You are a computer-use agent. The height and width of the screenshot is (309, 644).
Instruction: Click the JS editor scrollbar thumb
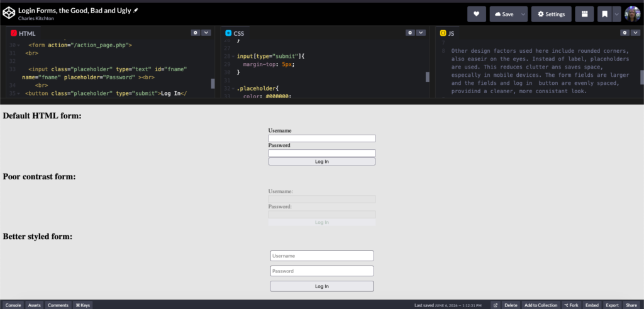(x=642, y=77)
